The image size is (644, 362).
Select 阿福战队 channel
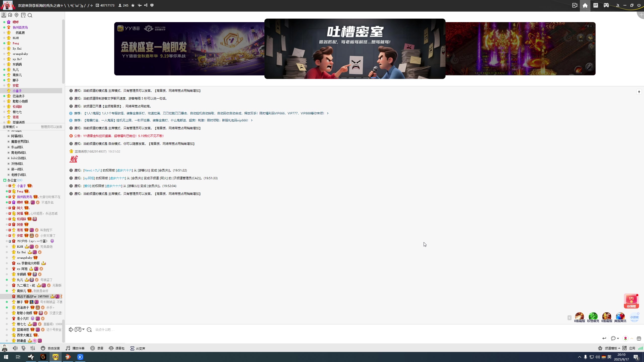[x=17, y=136]
